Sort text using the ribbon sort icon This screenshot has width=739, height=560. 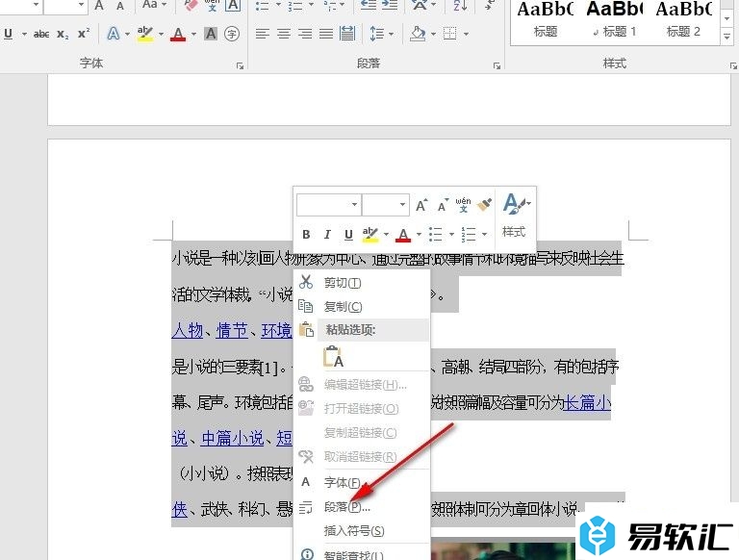pyautogui.click(x=460, y=5)
